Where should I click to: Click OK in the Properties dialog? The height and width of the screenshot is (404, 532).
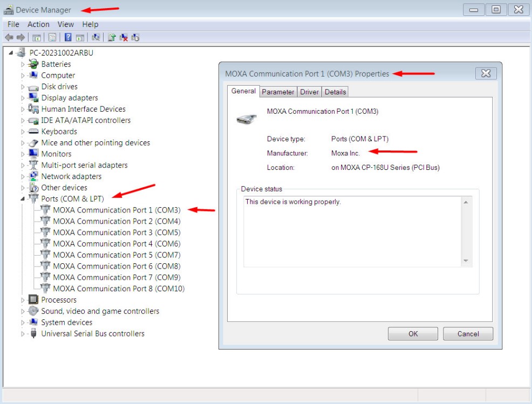click(413, 334)
